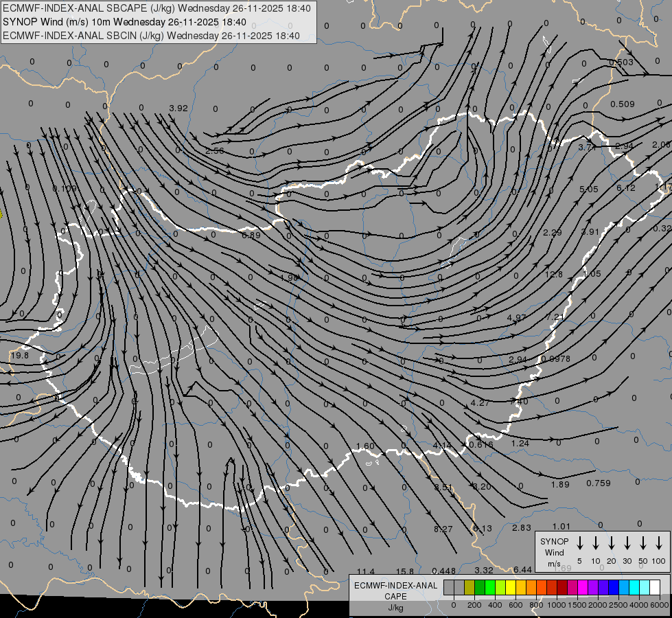672x618 pixels.
Task: Click the 'SYNOP' label in wind legend
Action: pos(554,541)
